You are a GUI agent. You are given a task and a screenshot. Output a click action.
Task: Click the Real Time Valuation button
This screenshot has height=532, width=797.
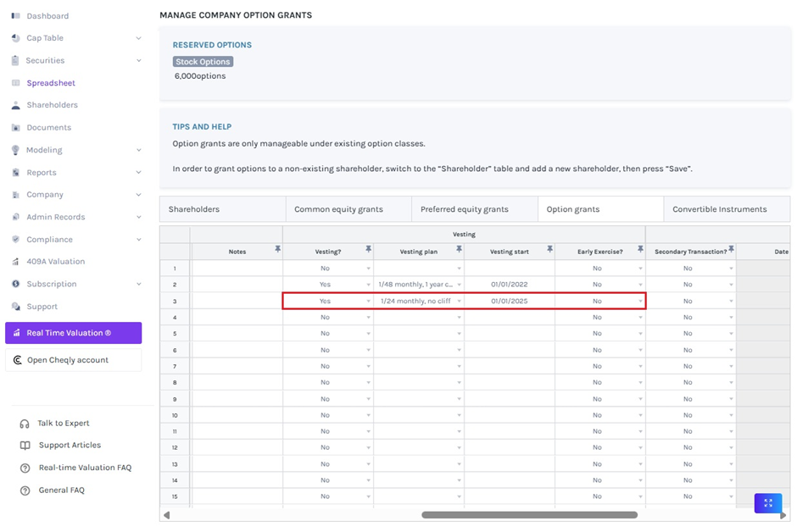pyautogui.click(x=73, y=333)
